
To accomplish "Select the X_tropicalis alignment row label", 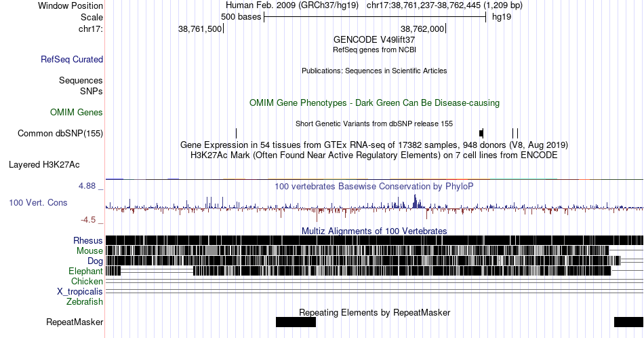I will click(x=80, y=292).
